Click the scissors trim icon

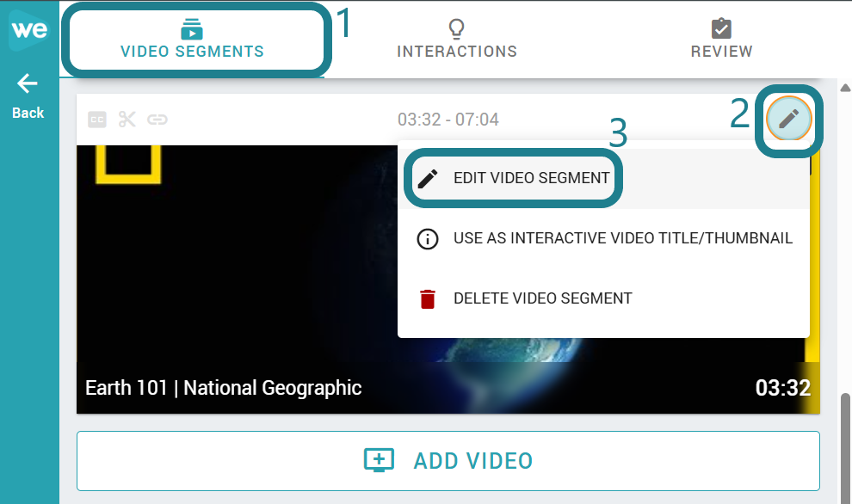127,120
